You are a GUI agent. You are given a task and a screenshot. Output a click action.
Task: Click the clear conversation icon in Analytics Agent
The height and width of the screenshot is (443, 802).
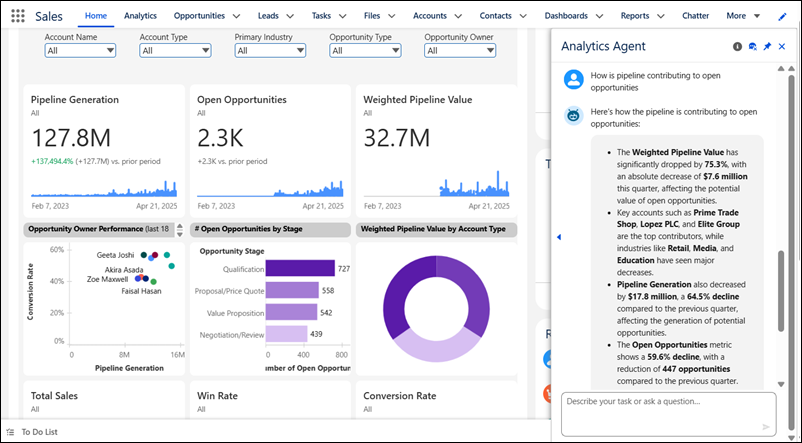click(752, 47)
